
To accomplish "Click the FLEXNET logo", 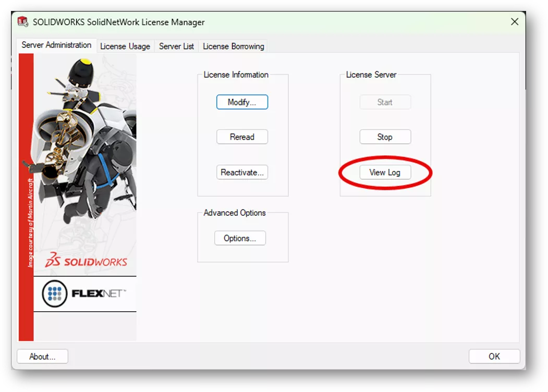I will pos(84,293).
